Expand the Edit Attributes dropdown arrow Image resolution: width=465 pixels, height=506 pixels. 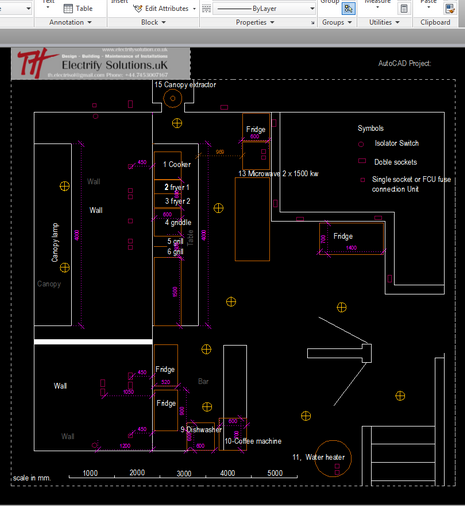click(194, 9)
